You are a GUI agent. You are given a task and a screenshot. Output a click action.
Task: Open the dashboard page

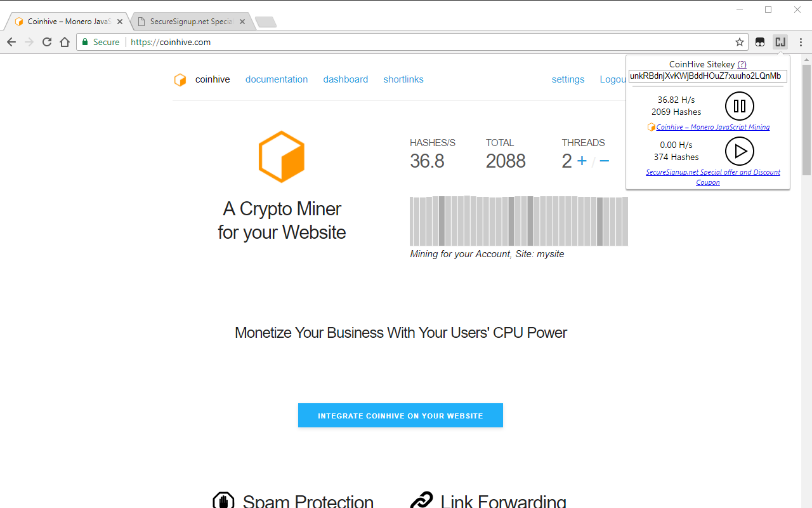(346, 79)
